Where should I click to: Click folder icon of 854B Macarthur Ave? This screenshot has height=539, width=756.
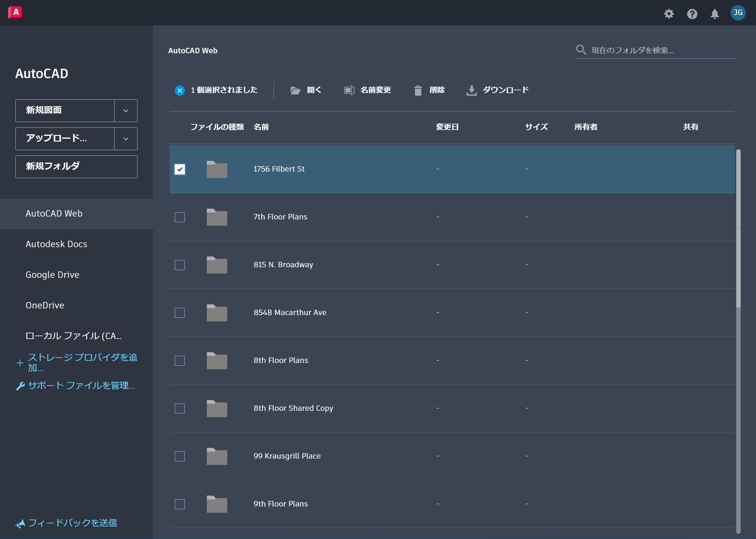coord(217,313)
